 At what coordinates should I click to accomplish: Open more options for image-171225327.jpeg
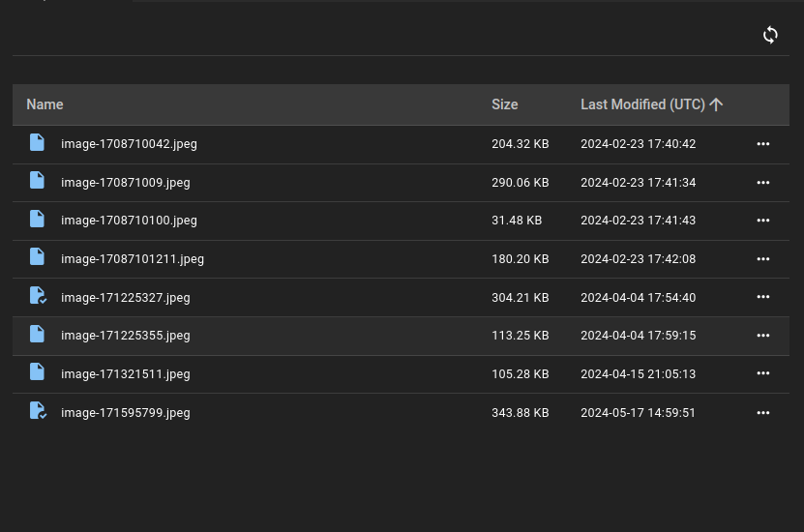(x=763, y=297)
